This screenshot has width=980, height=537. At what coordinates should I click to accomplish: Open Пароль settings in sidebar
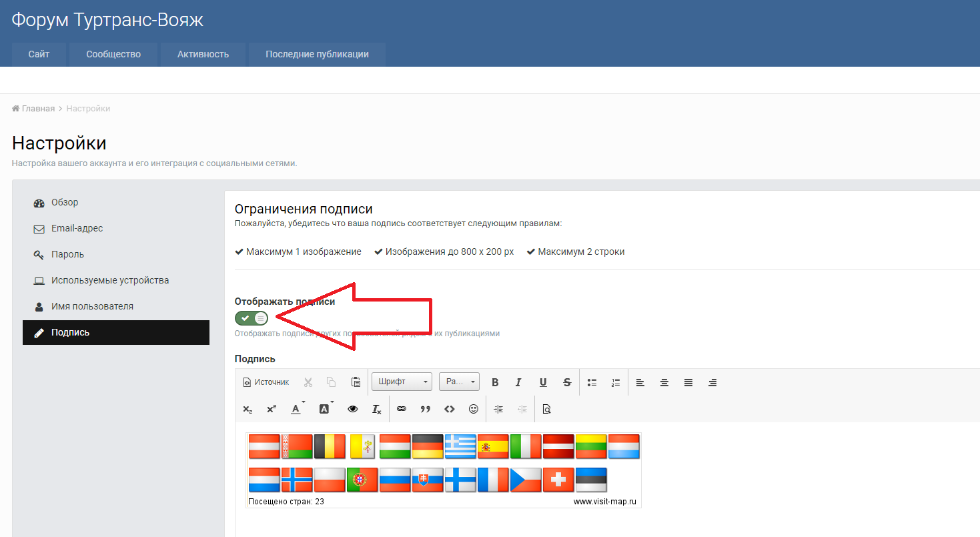tap(67, 254)
